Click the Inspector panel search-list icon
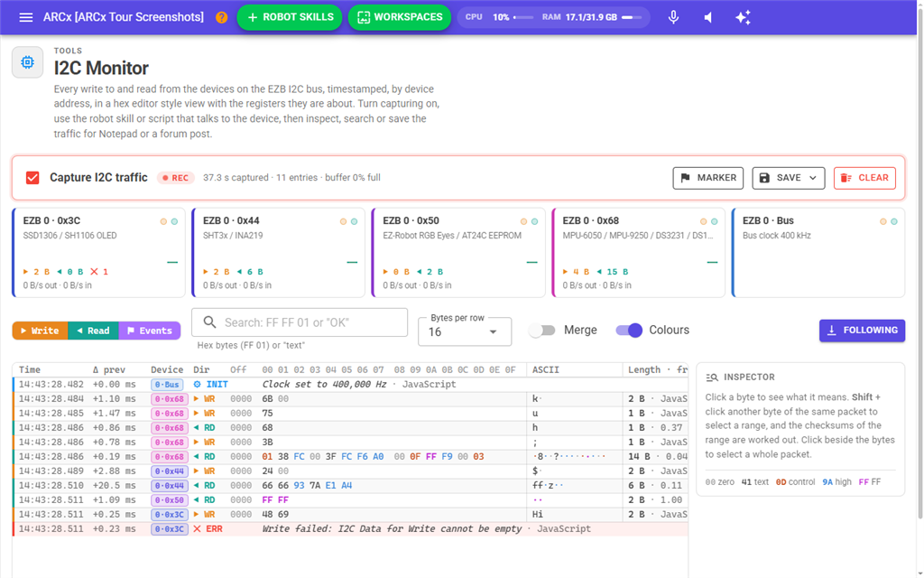The height and width of the screenshot is (578, 924). point(711,377)
